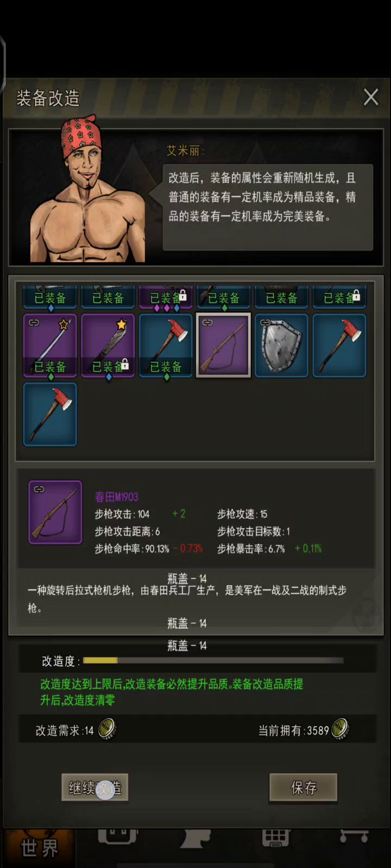Screen dimensions: 391x868
Task: Select the highlighted Springfield rifle slot
Action: [223, 346]
